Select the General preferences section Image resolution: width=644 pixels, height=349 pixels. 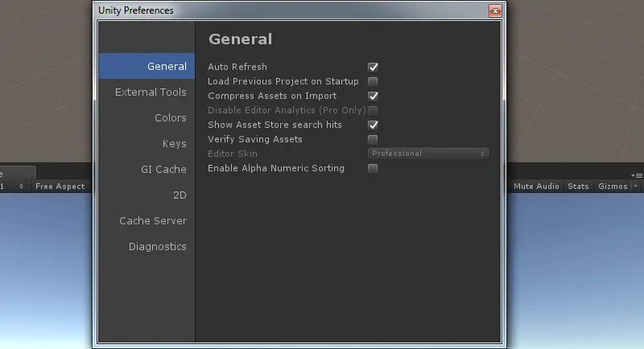click(147, 66)
